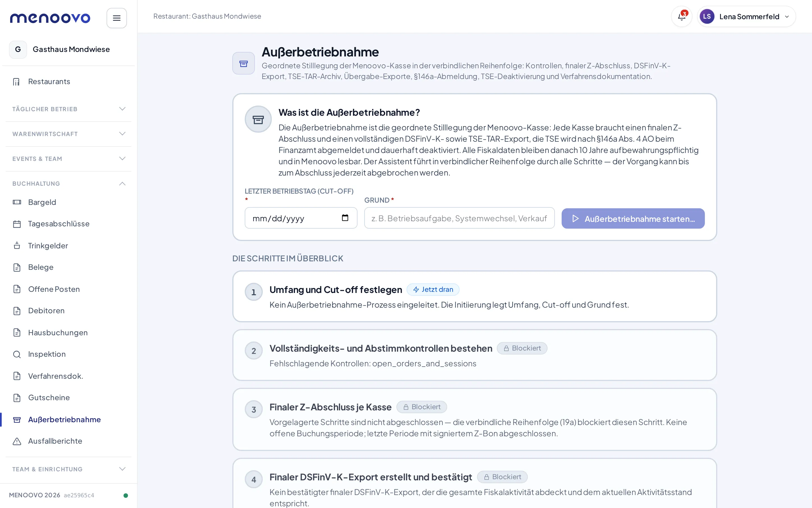Image resolution: width=812 pixels, height=508 pixels.
Task: Focus the Letzter Betriebstag date field
Action: 301,218
